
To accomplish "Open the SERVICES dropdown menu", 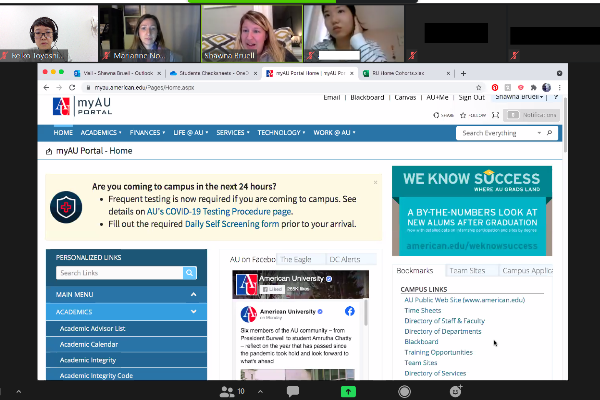I will [x=233, y=132].
